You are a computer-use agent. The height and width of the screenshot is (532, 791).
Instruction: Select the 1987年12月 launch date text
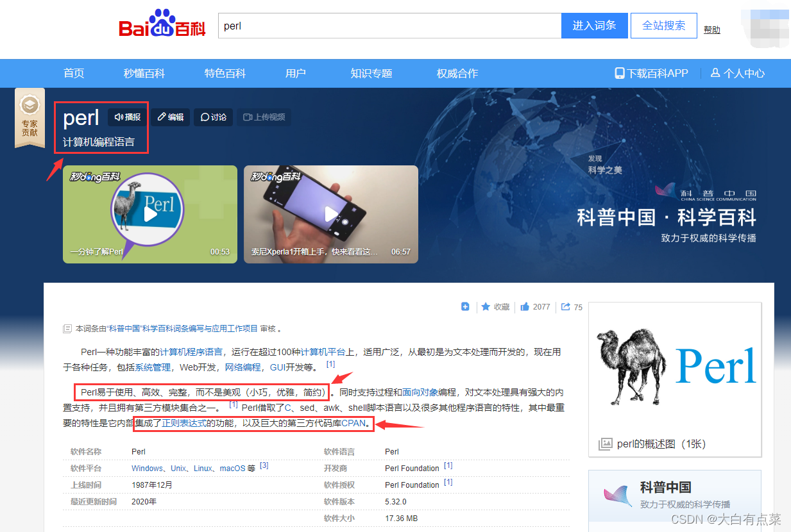[x=152, y=485]
